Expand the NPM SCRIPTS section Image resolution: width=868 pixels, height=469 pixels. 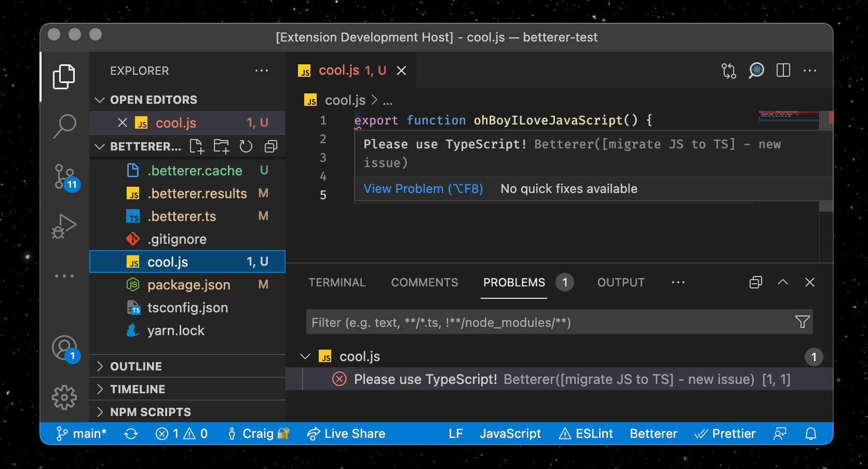point(151,412)
